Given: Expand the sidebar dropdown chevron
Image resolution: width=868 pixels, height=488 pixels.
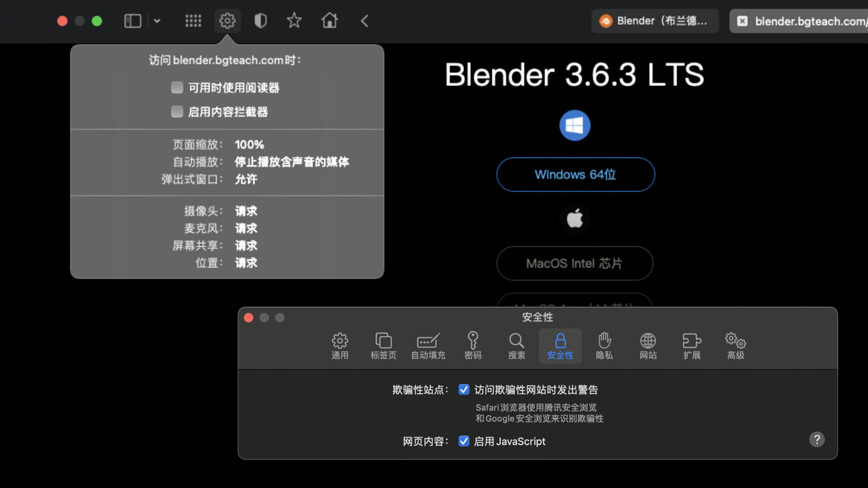Looking at the screenshot, I should pos(157,21).
